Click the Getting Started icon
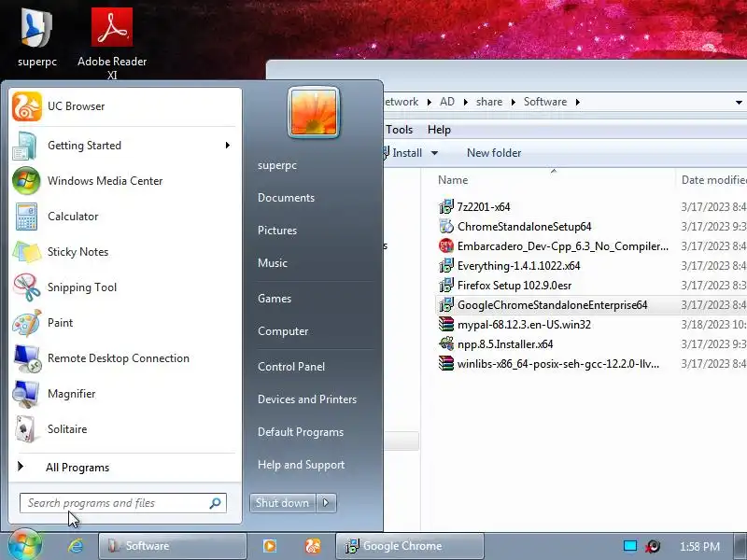The height and width of the screenshot is (560, 747). tap(25, 146)
